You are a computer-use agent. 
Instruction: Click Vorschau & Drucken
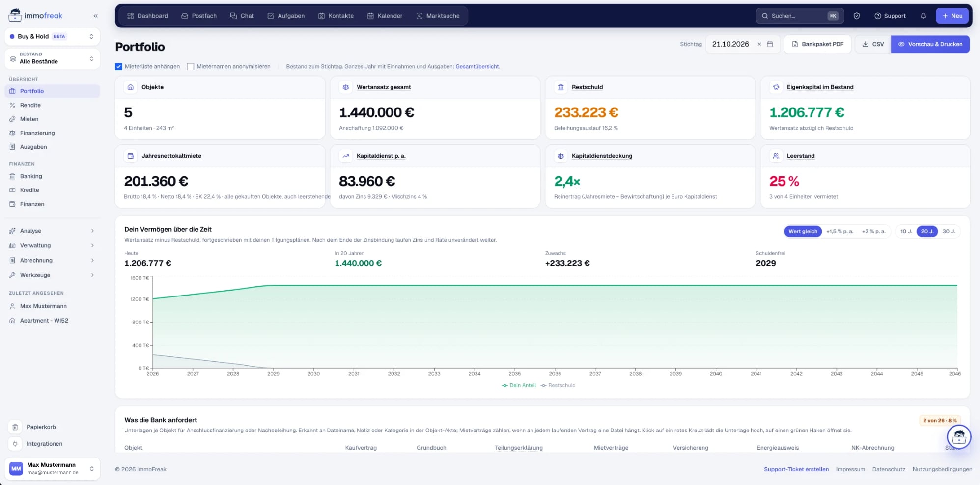point(930,44)
